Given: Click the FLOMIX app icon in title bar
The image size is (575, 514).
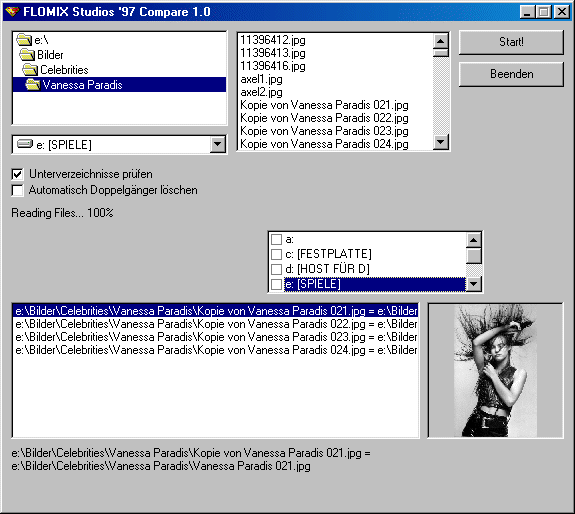Looking at the screenshot, I should point(12,11).
